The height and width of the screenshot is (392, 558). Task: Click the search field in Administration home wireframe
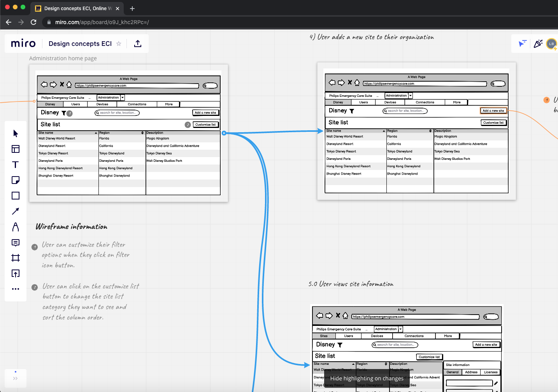[117, 113]
